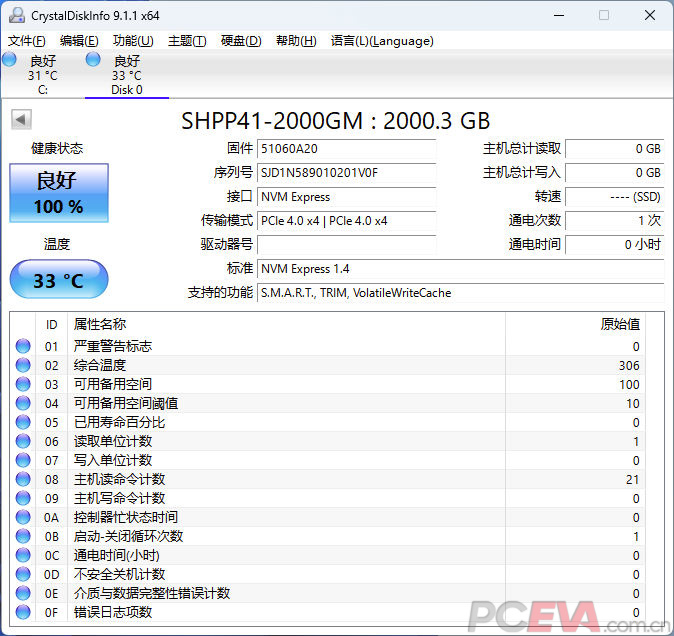Click the 原始值 column header
Viewport: 674px width, 636px height.
(x=619, y=324)
